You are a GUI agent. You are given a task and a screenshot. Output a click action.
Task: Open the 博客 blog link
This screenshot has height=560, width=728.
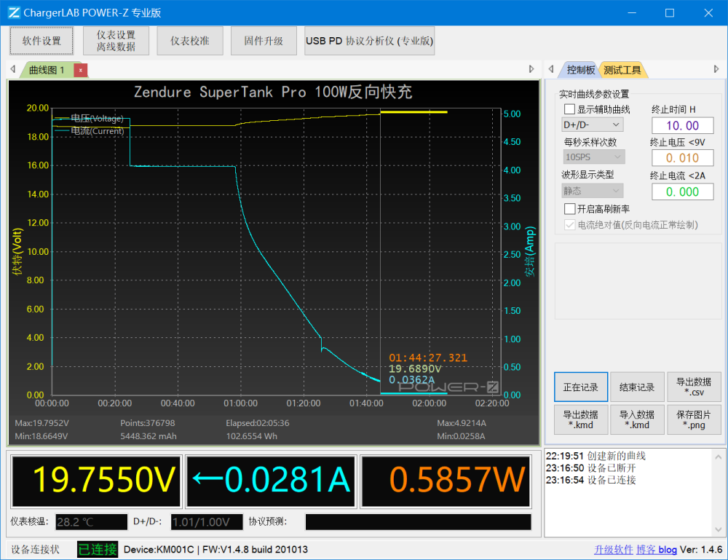657,550
